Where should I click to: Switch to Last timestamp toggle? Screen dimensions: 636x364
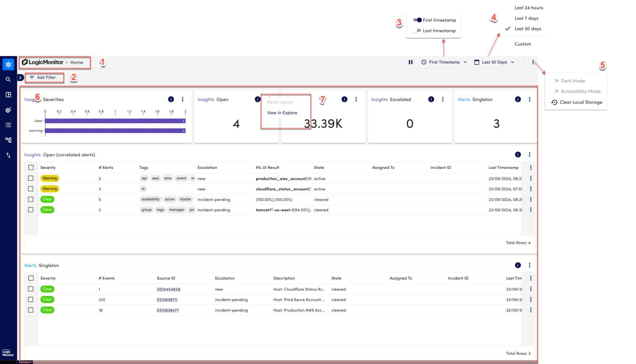pos(417,30)
